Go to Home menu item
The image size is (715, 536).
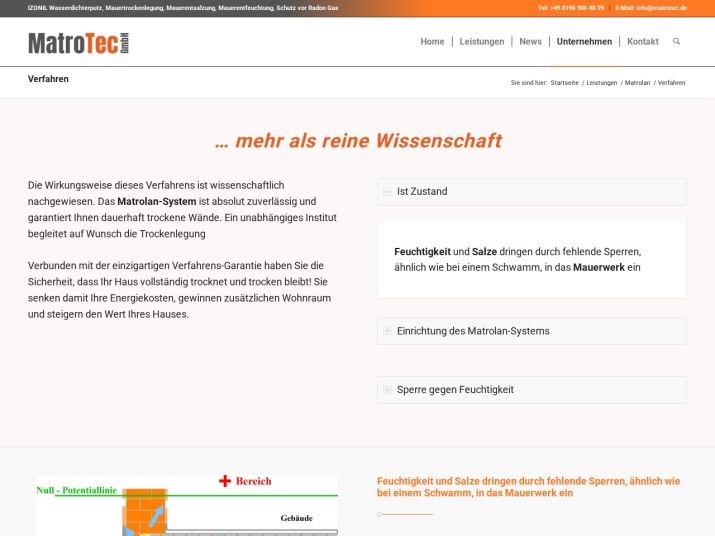pyautogui.click(x=432, y=42)
